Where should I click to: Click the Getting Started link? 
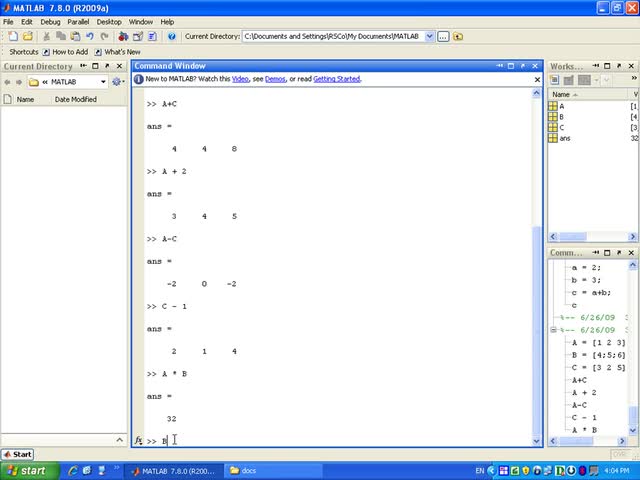click(337, 79)
